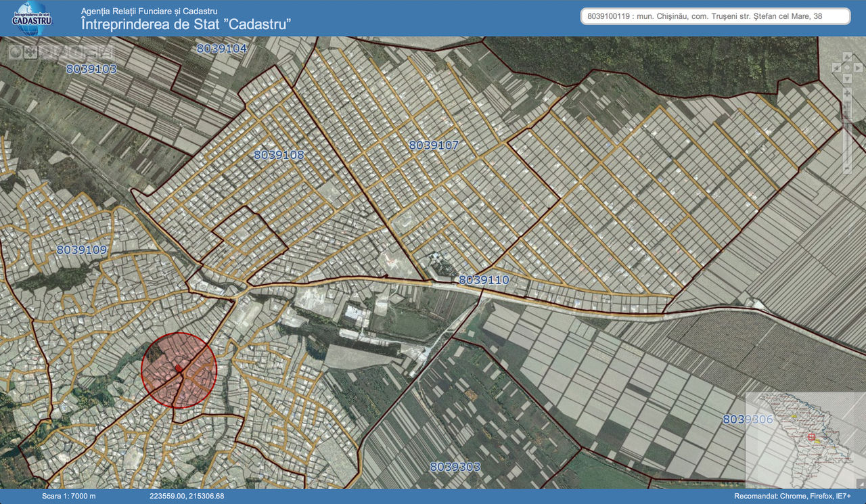Select cadastral zone 8039108 label
The height and width of the screenshot is (504, 866).
click(x=279, y=155)
